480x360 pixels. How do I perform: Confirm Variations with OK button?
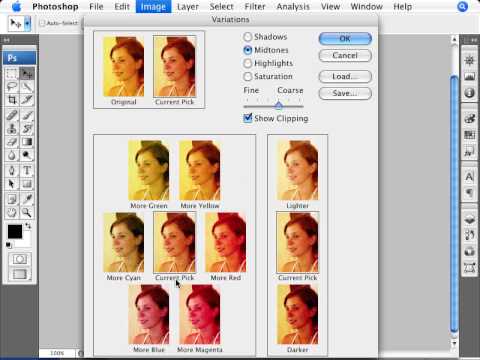click(x=345, y=39)
